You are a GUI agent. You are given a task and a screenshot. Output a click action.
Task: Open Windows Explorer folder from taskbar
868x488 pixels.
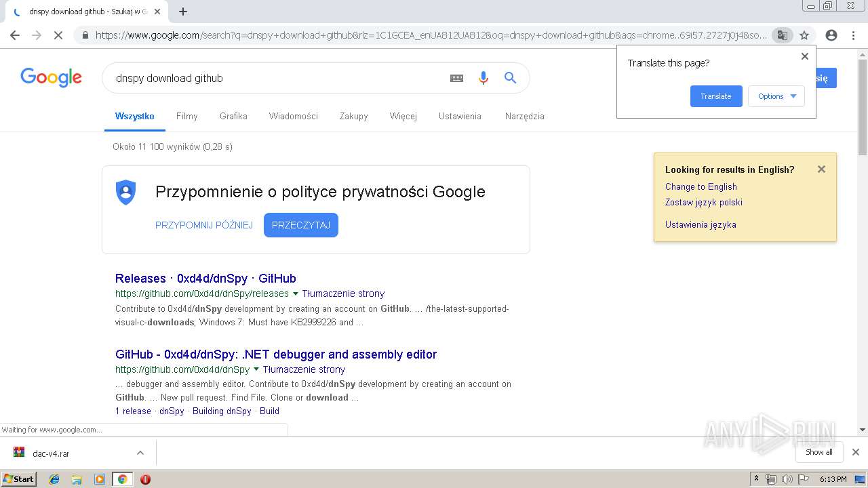(77, 479)
